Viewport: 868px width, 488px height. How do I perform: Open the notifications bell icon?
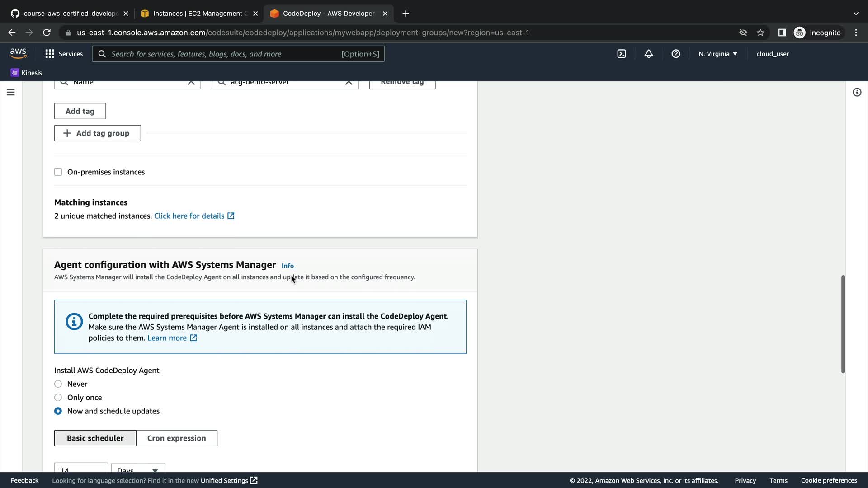[x=649, y=54]
